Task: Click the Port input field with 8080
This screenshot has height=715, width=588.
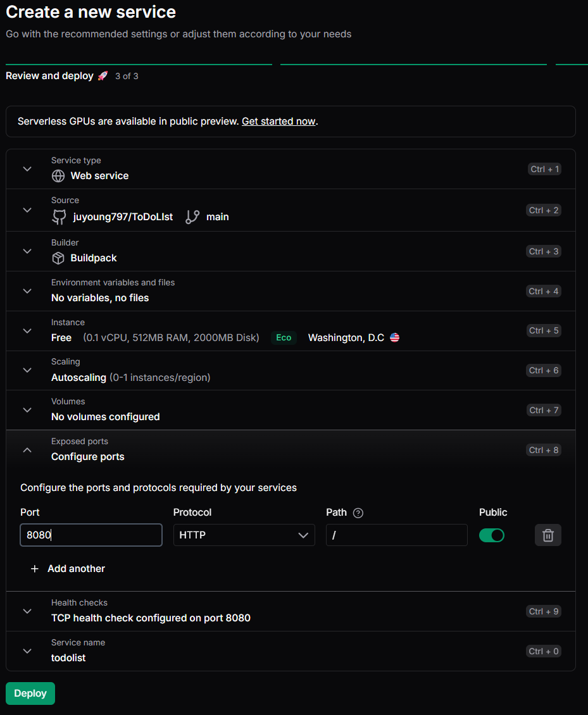Action: (91, 535)
